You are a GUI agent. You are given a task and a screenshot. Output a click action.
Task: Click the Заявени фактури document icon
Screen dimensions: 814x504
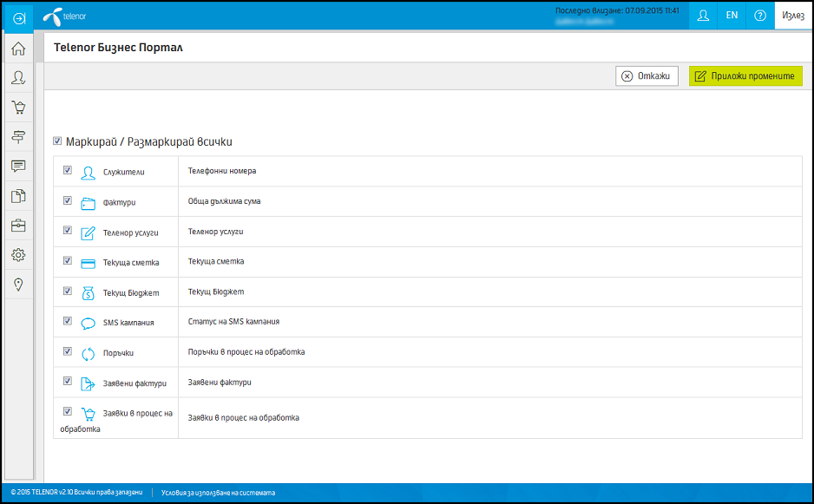[x=89, y=384]
